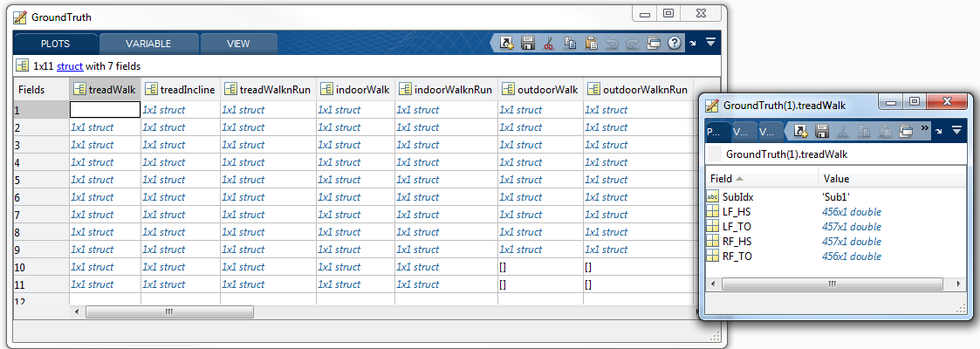
Task: Select the empty treadWalk cell in row 1
Action: 105,110
